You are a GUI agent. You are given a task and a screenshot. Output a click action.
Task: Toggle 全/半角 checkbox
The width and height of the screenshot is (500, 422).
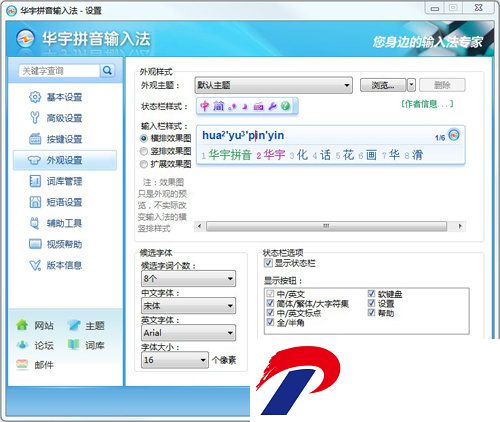pyautogui.click(x=270, y=322)
